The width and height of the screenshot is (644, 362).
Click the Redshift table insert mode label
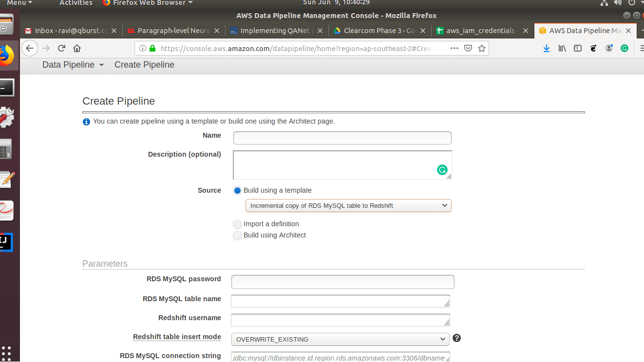[x=177, y=337]
